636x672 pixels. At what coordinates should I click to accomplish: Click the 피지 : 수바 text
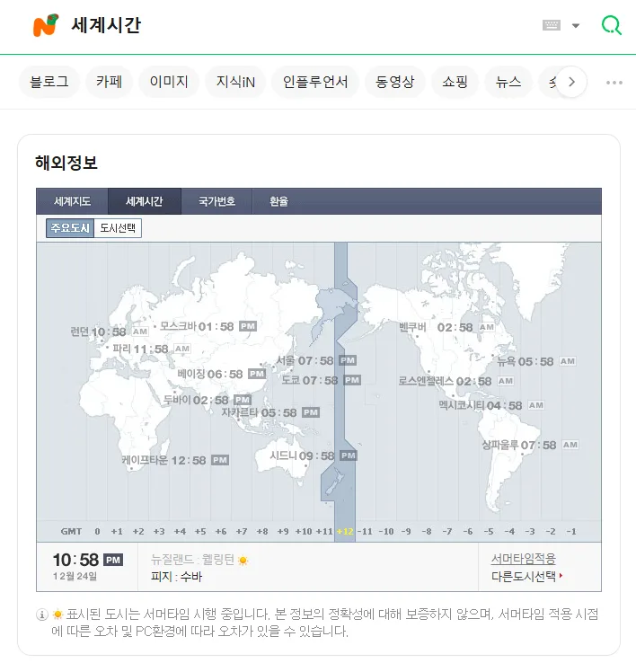pos(176,577)
